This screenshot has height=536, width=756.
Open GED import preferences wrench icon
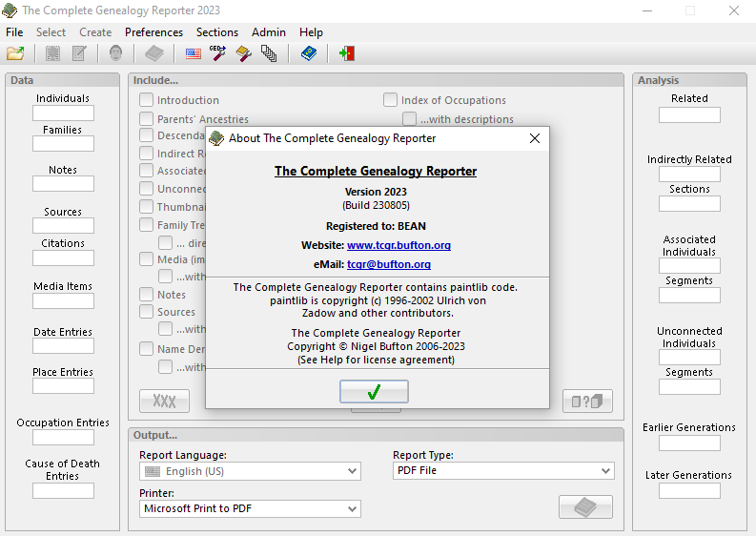[217, 53]
